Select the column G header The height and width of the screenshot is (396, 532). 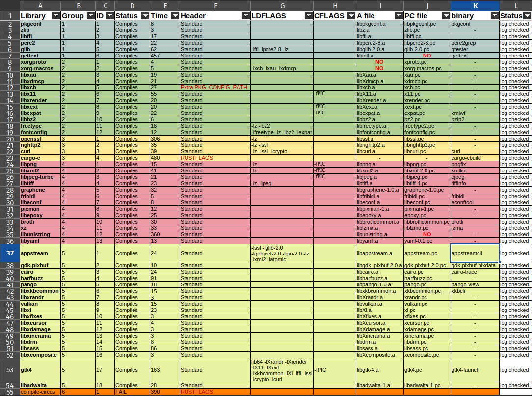pos(282,5)
